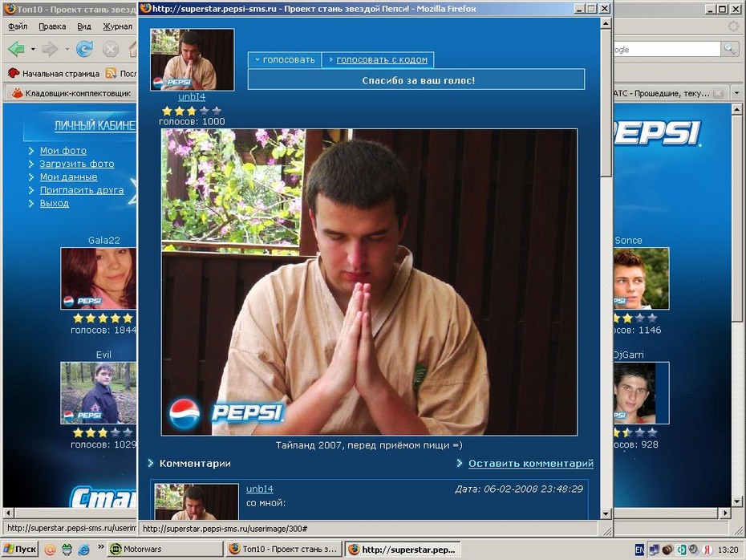Open the Вид menu
Image resolution: width=746 pixels, height=560 pixels.
tap(84, 26)
